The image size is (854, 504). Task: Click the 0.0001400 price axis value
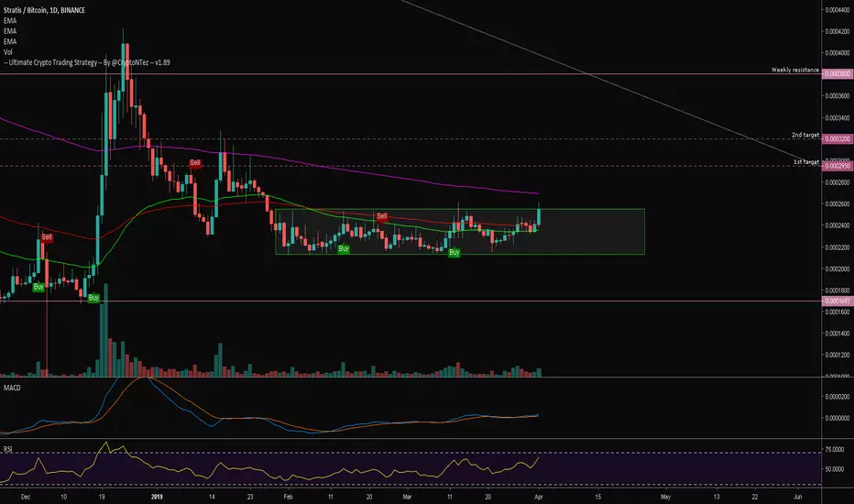point(838,334)
